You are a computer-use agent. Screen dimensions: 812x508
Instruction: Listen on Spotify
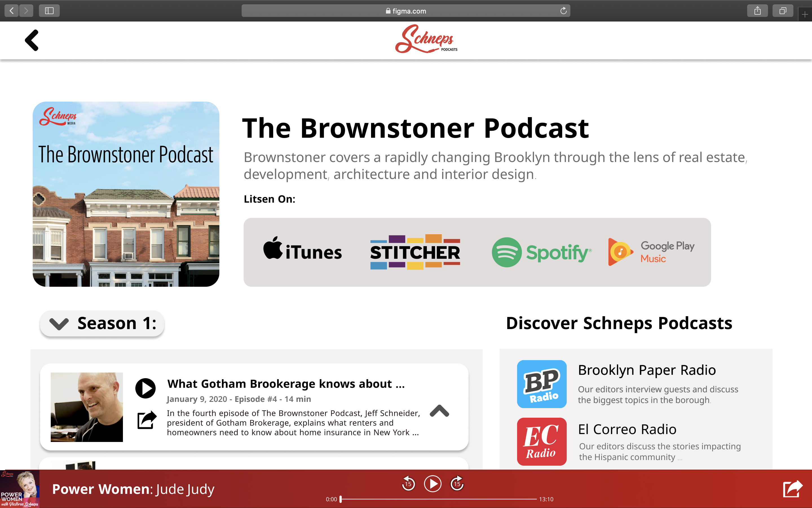pos(542,252)
